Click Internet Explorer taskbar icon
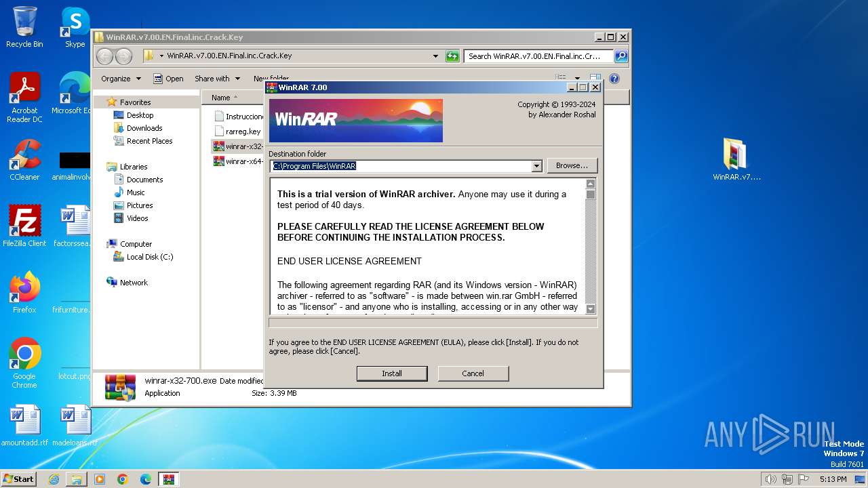The image size is (868, 488). coord(54,479)
